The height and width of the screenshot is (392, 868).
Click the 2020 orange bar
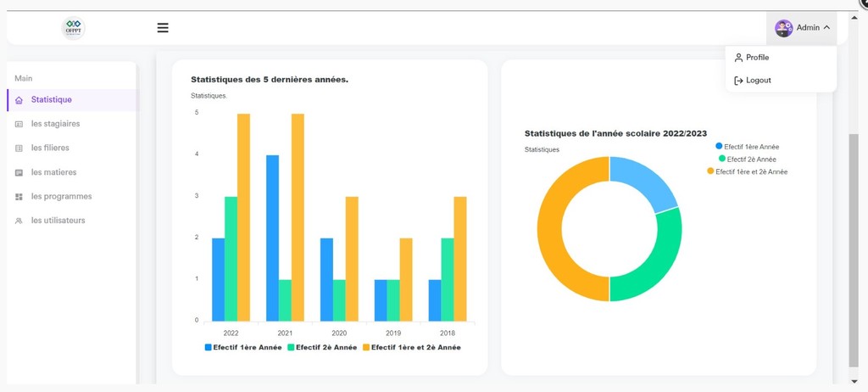352,259
